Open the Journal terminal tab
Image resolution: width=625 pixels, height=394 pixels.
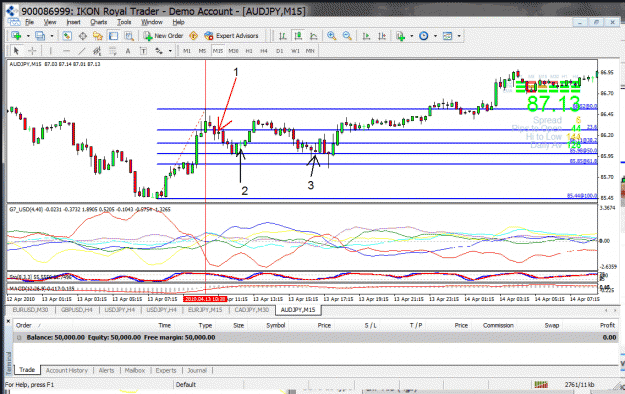point(197,370)
